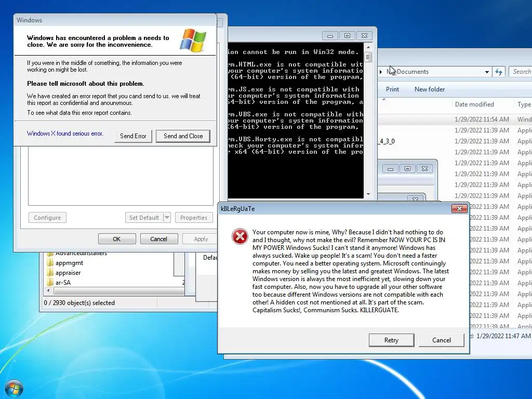This screenshot has height=399, width=532.
Task: Minimize the small window behind the kIlLeRgUaTe dialog
Action: [390, 169]
